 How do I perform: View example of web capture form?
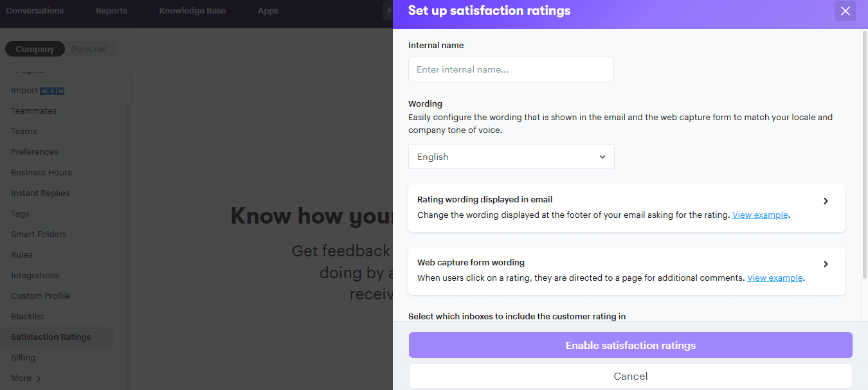(775, 278)
